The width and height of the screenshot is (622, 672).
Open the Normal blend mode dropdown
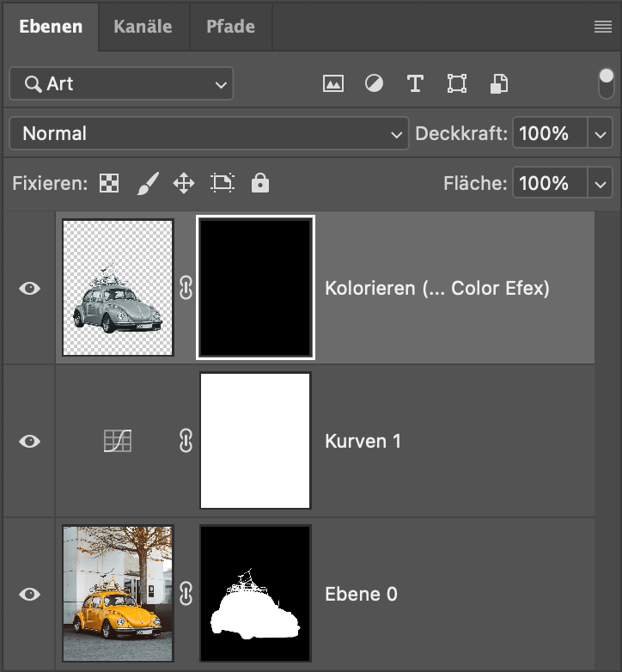tap(209, 133)
